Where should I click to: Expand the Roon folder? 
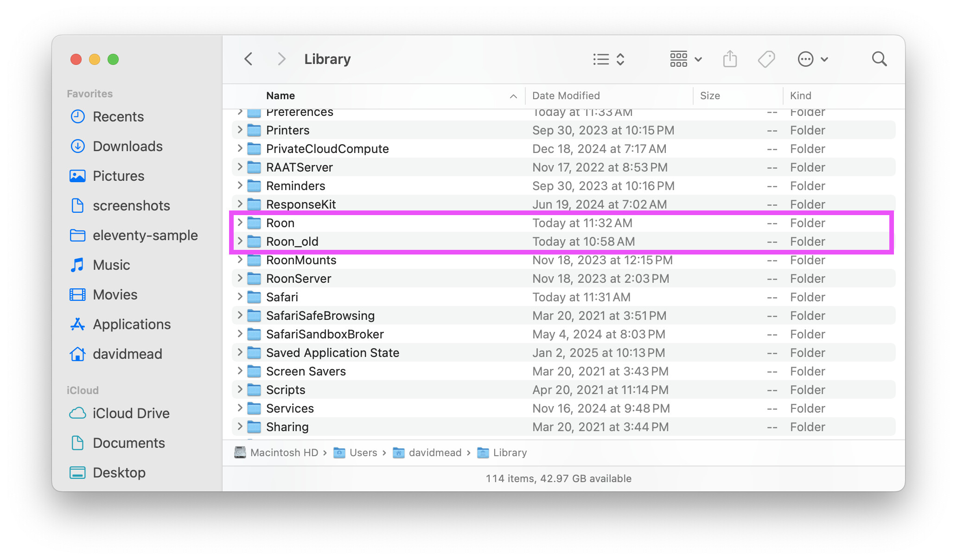pyautogui.click(x=240, y=223)
